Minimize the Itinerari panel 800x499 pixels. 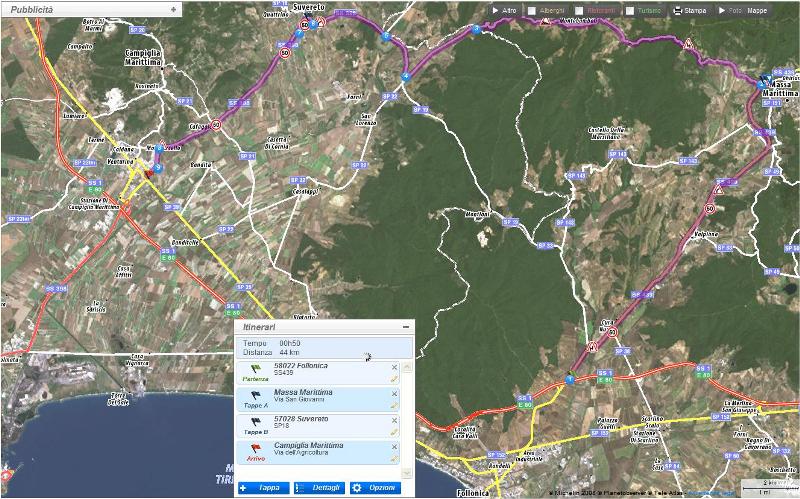(x=406, y=327)
